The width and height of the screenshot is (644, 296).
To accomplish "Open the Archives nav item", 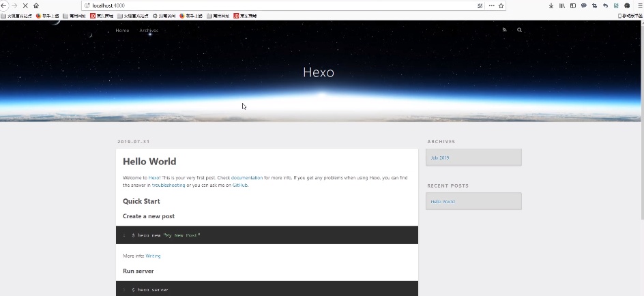I will coord(149,31).
